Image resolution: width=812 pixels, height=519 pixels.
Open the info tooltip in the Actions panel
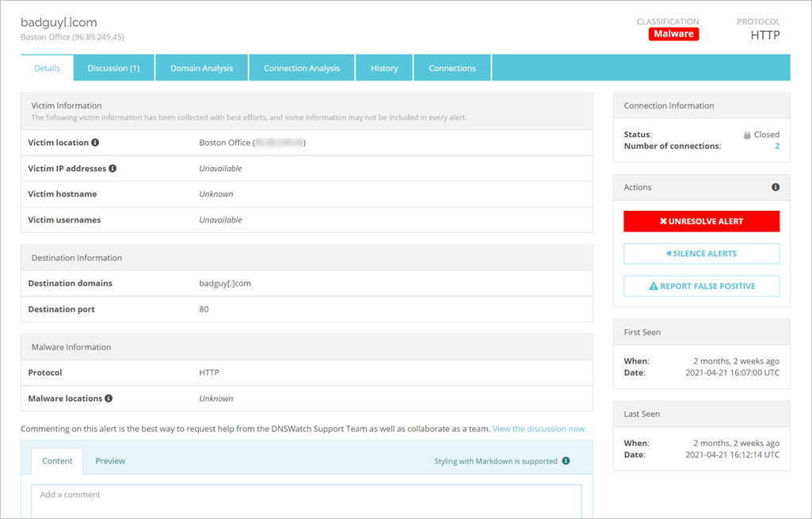click(775, 187)
